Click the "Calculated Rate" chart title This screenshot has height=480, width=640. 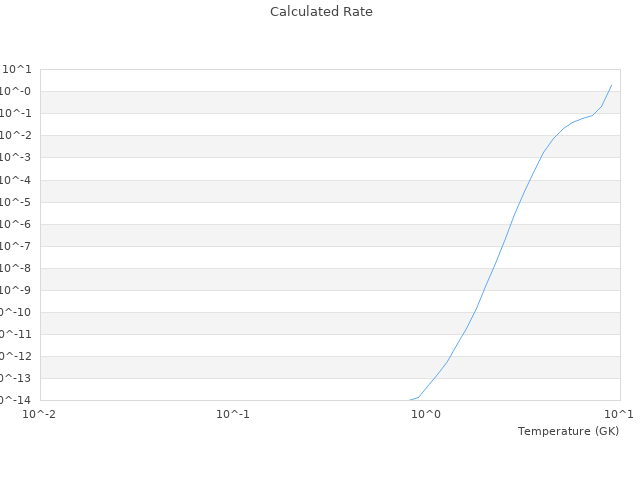(x=320, y=12)
